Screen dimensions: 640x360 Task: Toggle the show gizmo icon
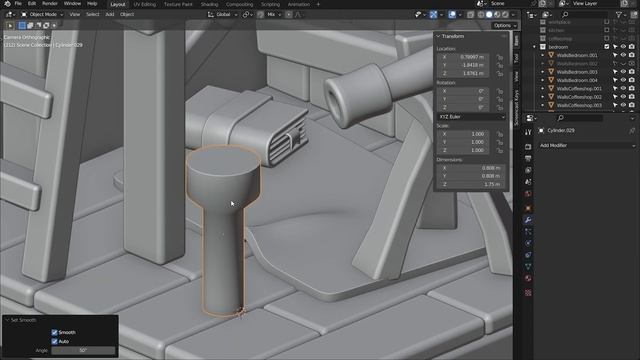point(433,15)
